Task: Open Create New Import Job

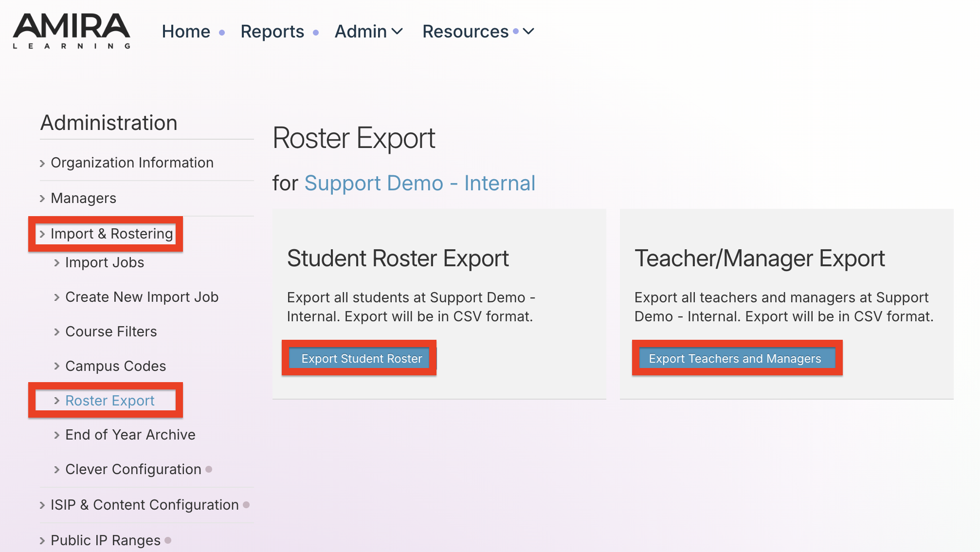Action: click(x=142, y=297)
